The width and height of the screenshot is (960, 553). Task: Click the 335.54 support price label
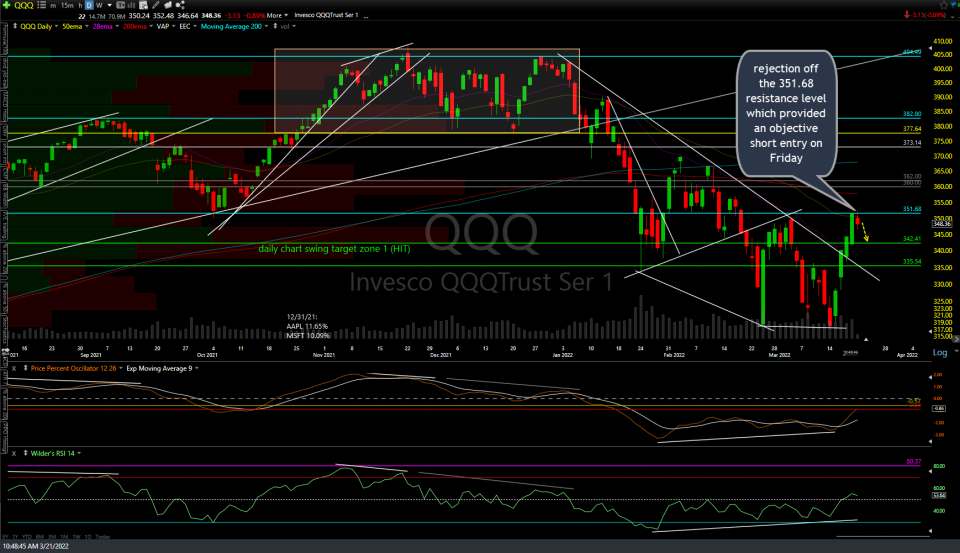tap(912, 261)
